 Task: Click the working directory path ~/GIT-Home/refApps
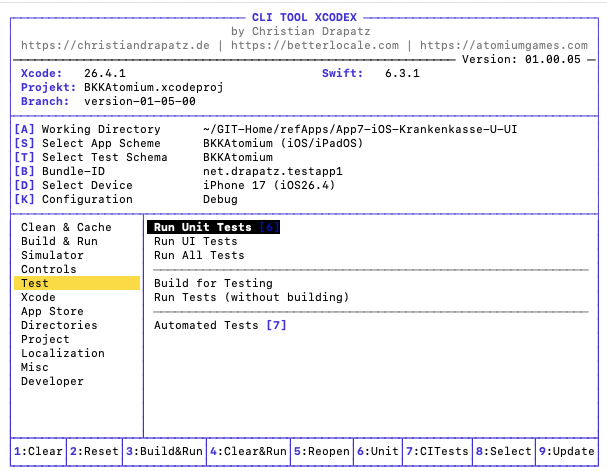pyautogui.click(x=360, y=129)
